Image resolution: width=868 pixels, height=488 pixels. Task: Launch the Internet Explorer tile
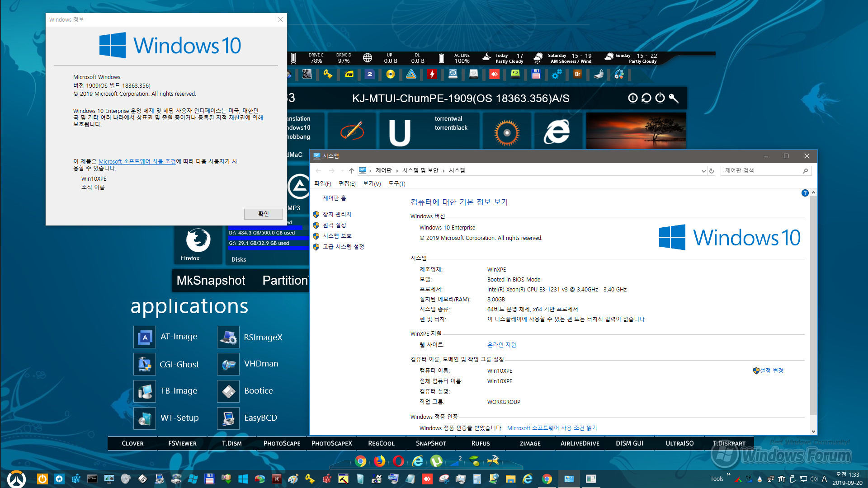point(557,131)
